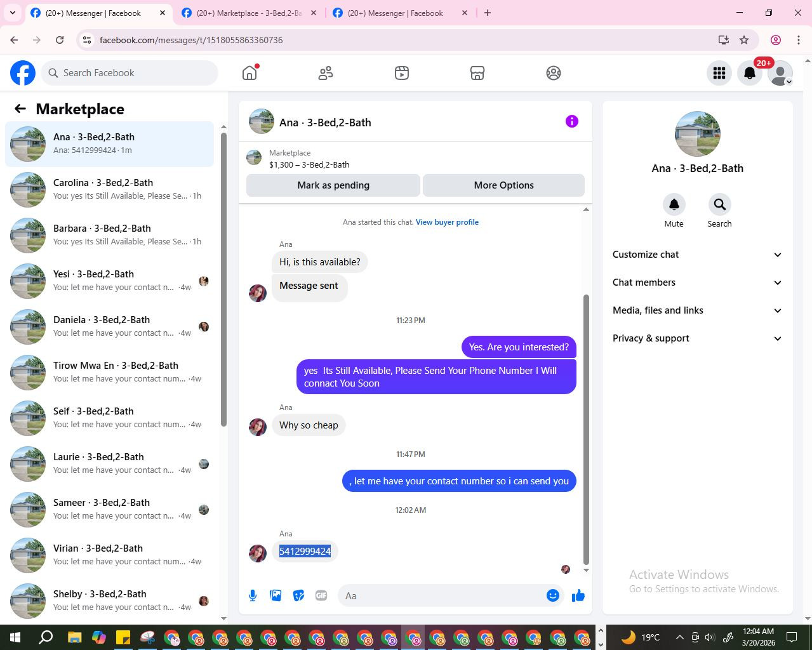The image size is (812, 650).
Task: Search in conversation with magnifier icon
Action: point(719,204)
